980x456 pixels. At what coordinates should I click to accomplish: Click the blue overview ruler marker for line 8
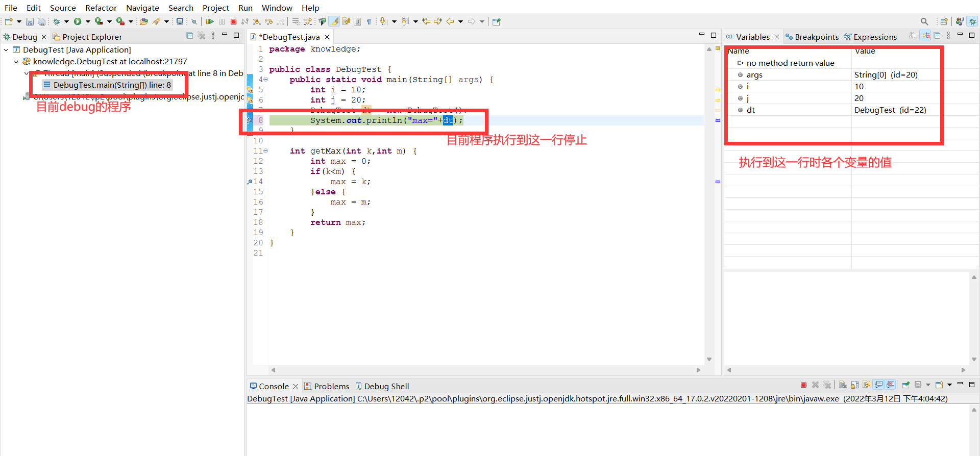click(718, 120)
